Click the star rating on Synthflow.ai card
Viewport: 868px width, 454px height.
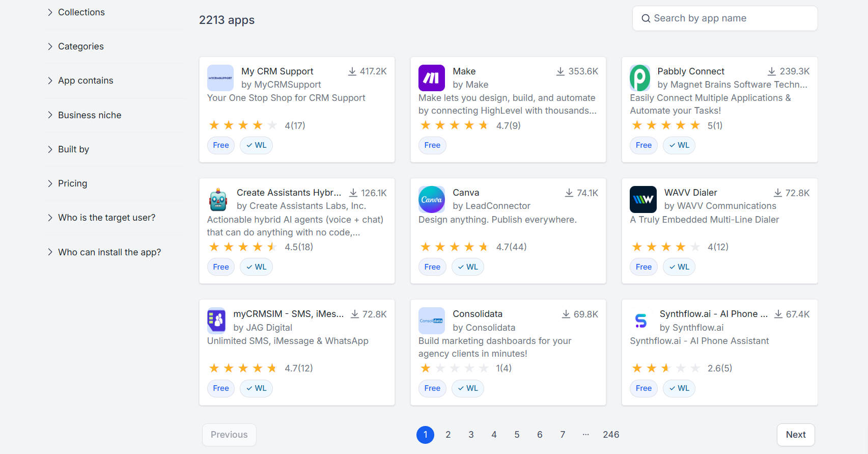click(x=666, y=368)
